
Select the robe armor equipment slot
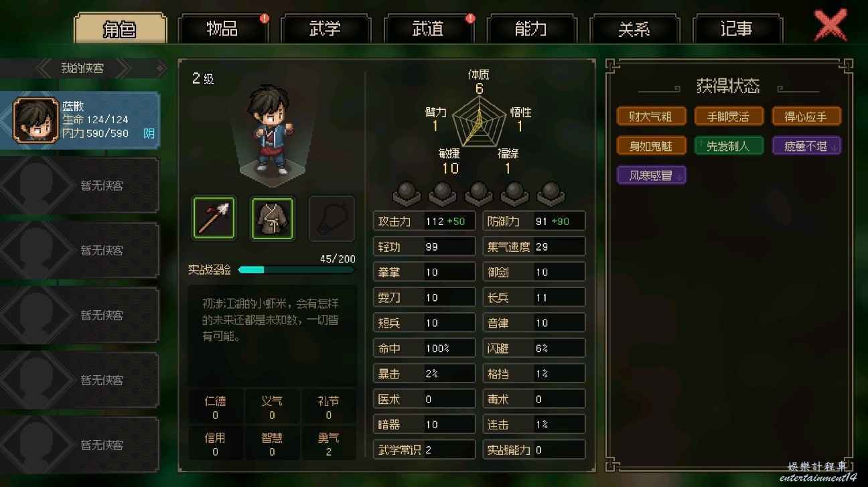[272, 218]
